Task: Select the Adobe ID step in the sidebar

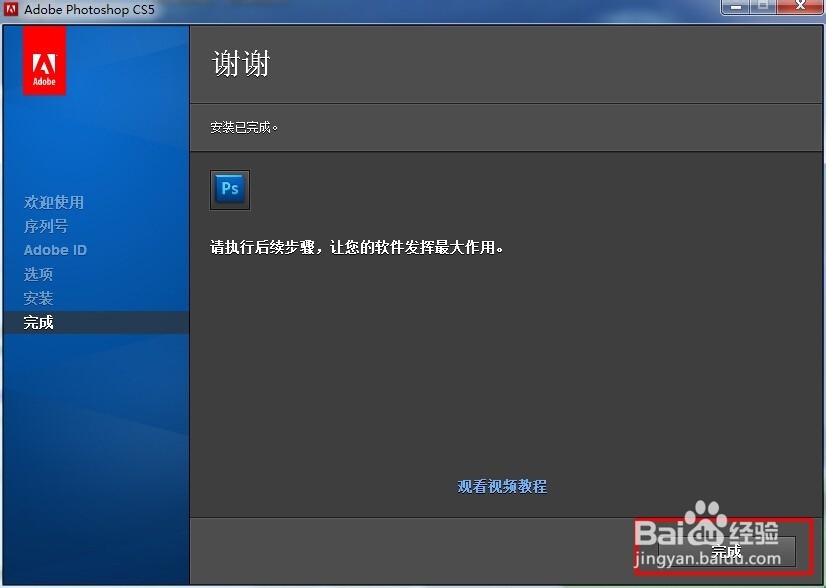Action: point(55,250)
